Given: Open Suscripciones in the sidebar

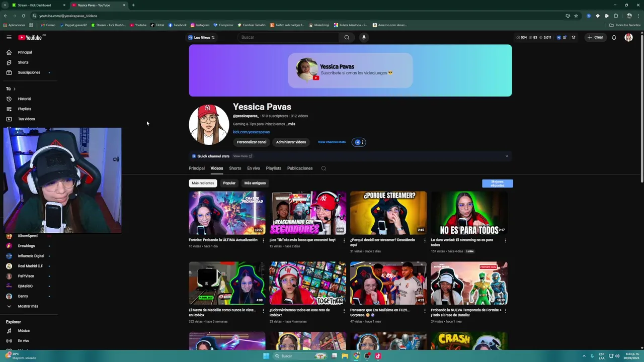Looking at the screenshot, I should pos(29,72).
